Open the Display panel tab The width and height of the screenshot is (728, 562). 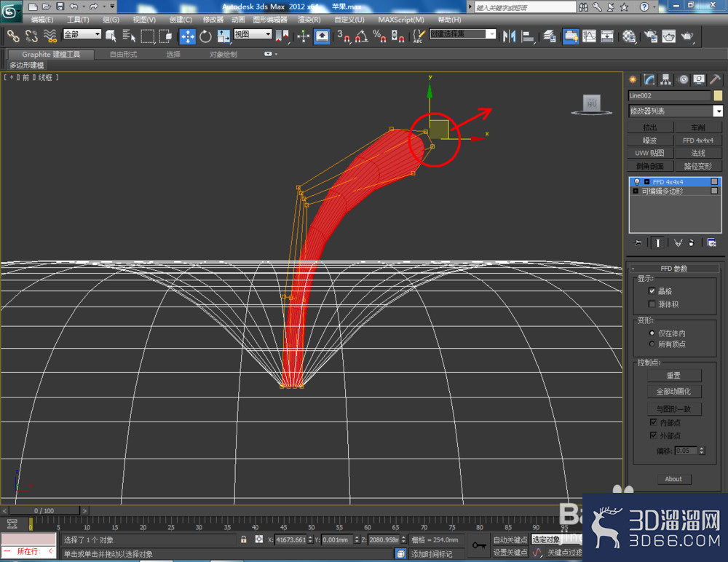(x=699, y=79)
